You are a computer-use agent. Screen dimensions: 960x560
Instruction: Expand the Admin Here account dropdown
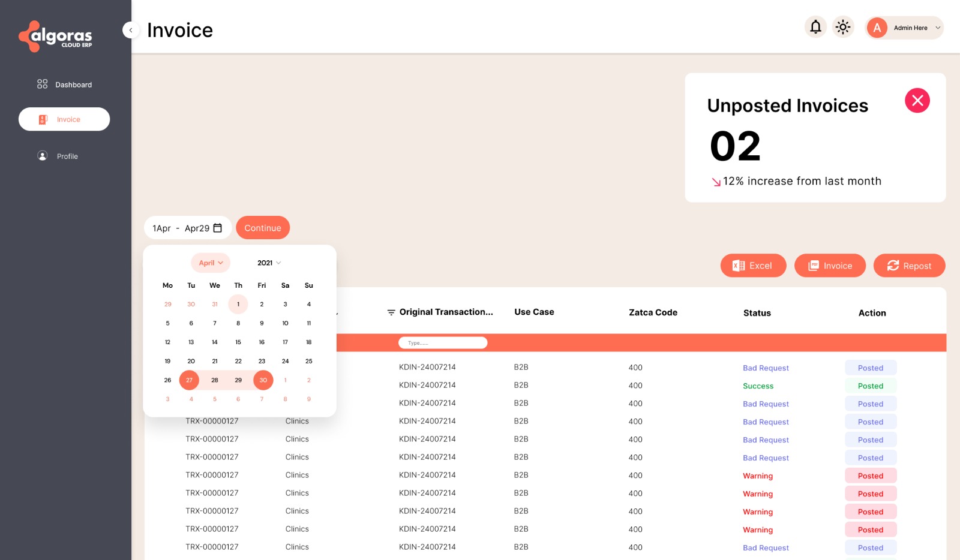pyautogui.click(x=938, y=28)
